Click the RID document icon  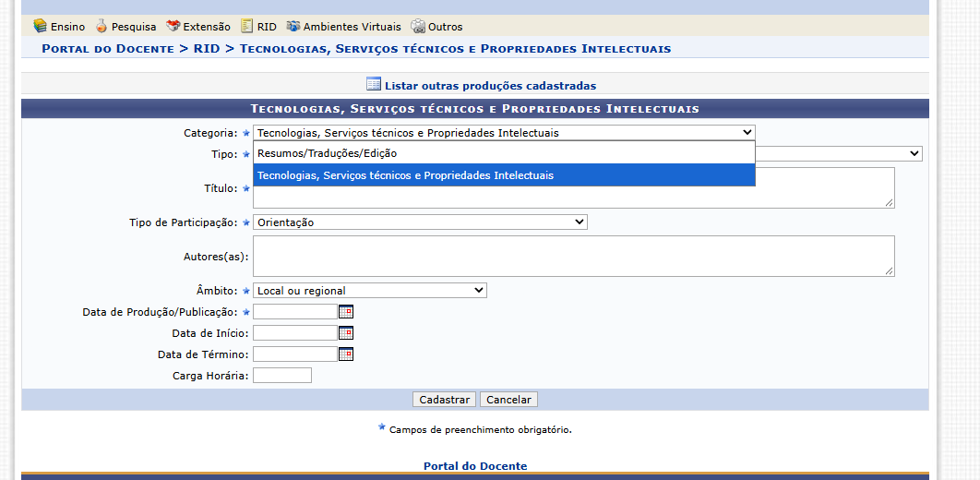[247, 26]
